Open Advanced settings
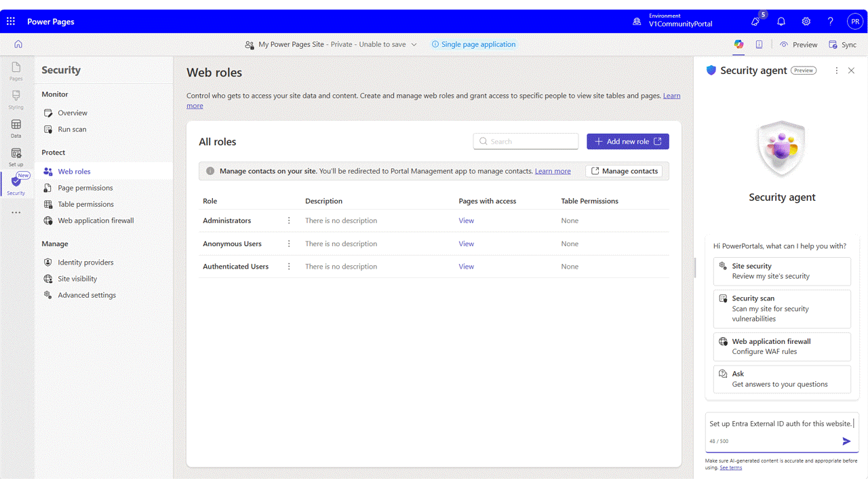This screenshot has height=487, width=868. (80, 295)
